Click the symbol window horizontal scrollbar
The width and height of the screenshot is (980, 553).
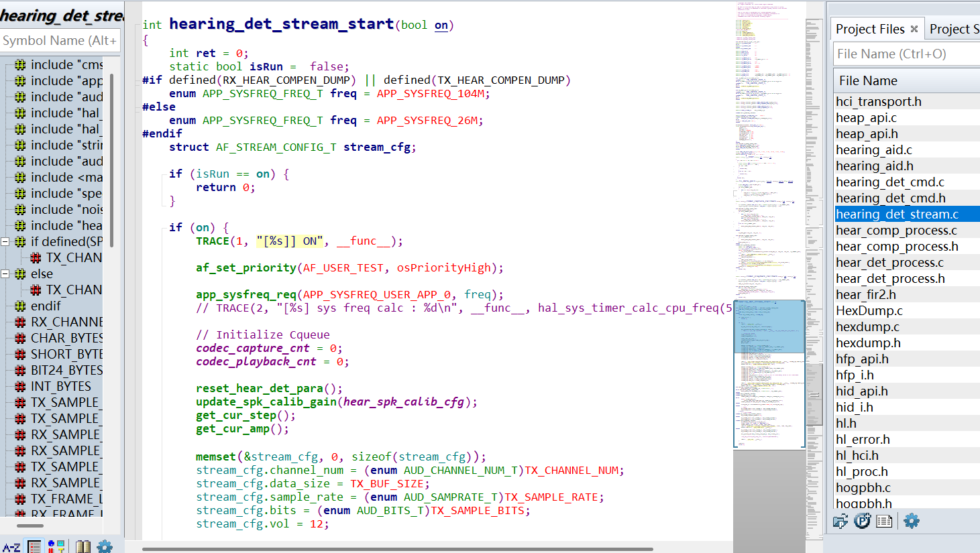30,526
